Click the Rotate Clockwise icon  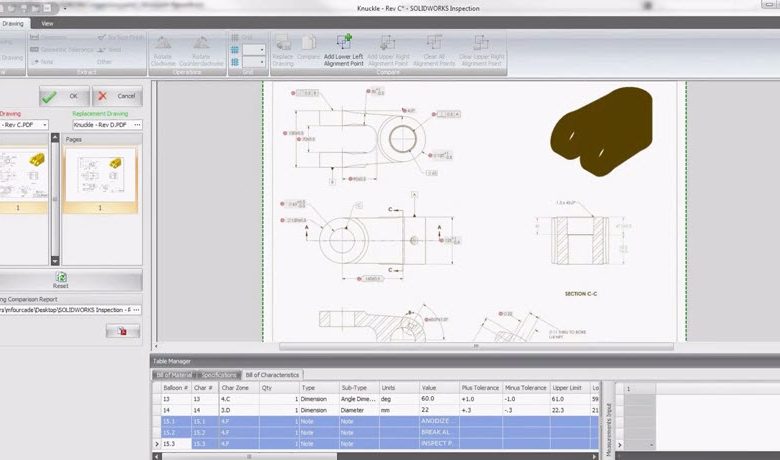[163, 44]
